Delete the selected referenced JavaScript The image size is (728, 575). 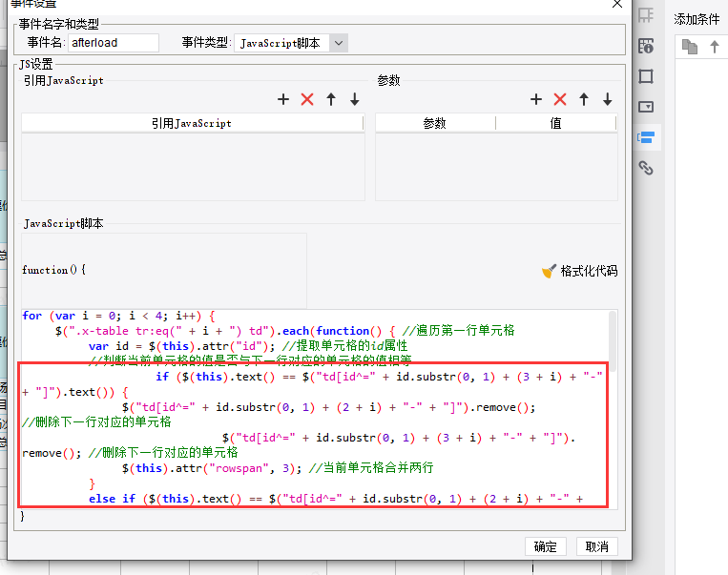[x=307, y=99]
